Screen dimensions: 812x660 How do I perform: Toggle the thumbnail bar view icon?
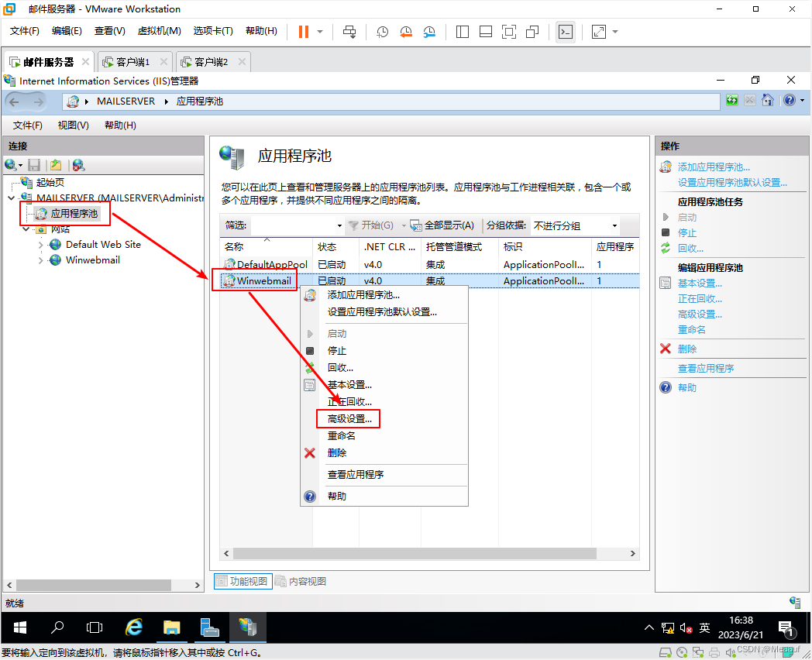(x=486, y=32)
